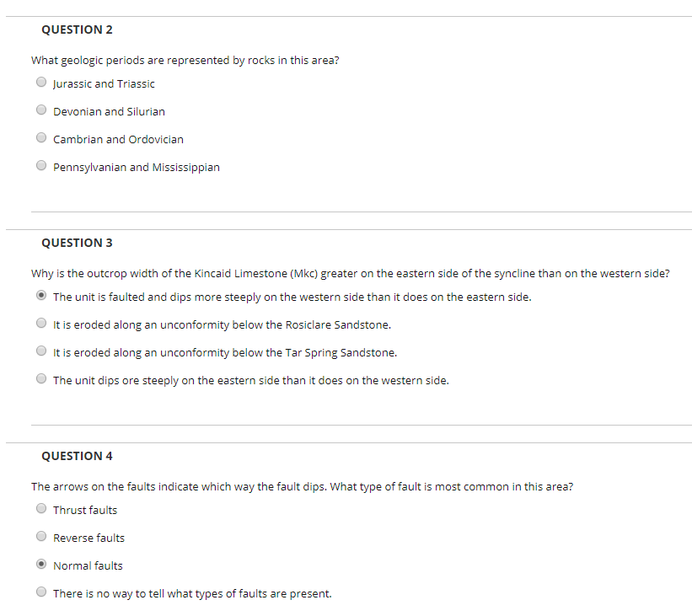Image resolution: width=692 pixels, height=616 pixels.
Task: Select Thrust faults radio button
Action: [x=41, y=508]
